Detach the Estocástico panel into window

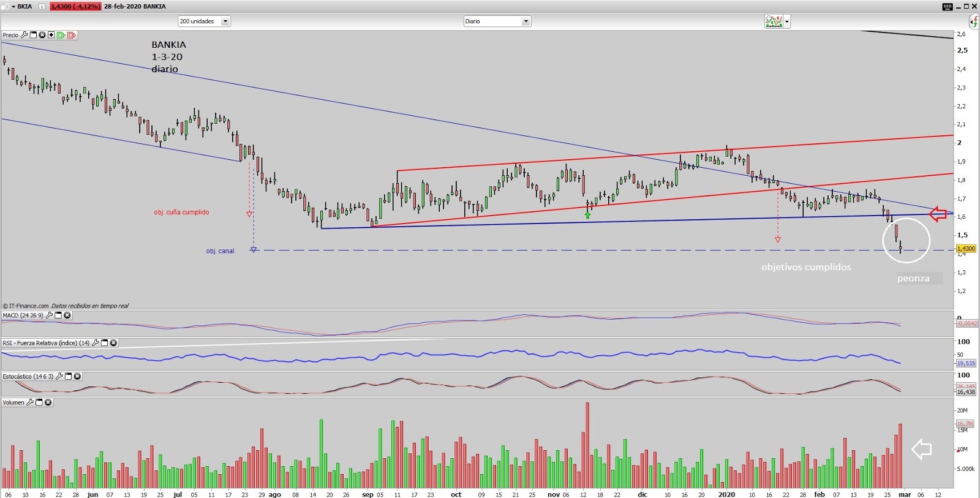(68, 376)
